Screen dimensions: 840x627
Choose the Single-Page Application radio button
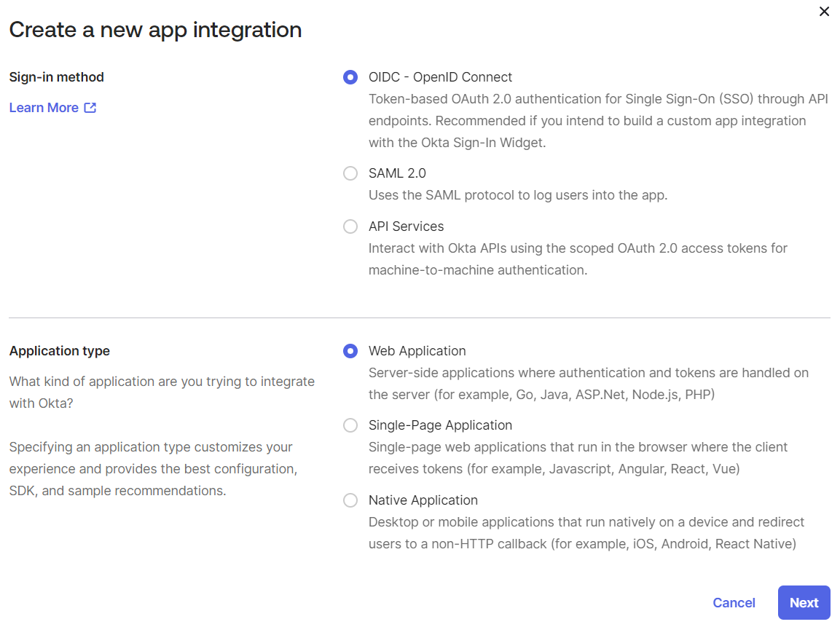point(350,425)
